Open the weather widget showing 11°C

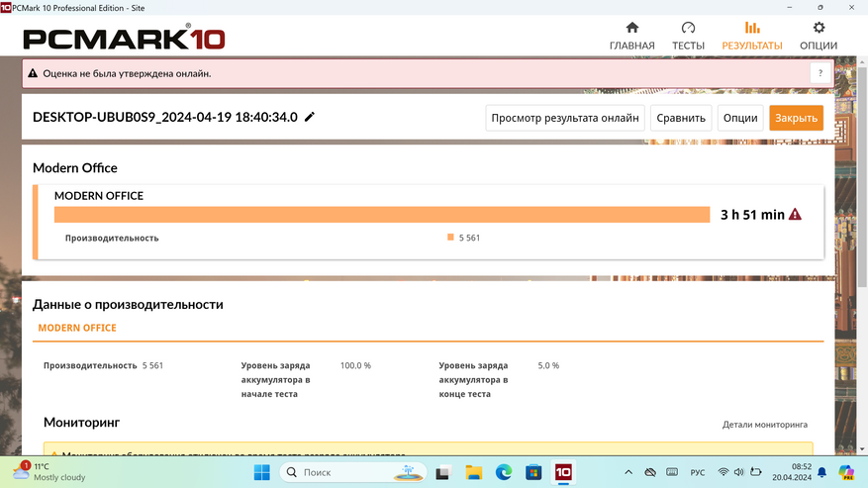(48, 472)
